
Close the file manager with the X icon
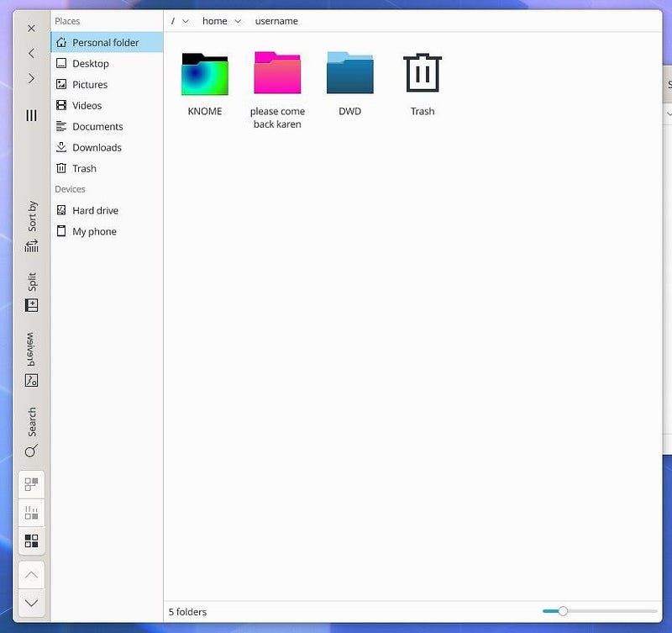[x=31, y=29]
